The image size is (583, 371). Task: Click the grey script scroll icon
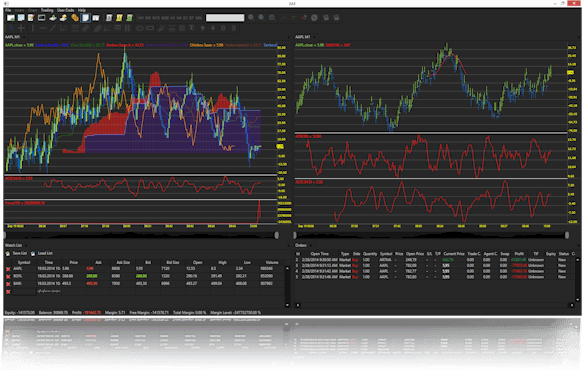tap(109, 17)
